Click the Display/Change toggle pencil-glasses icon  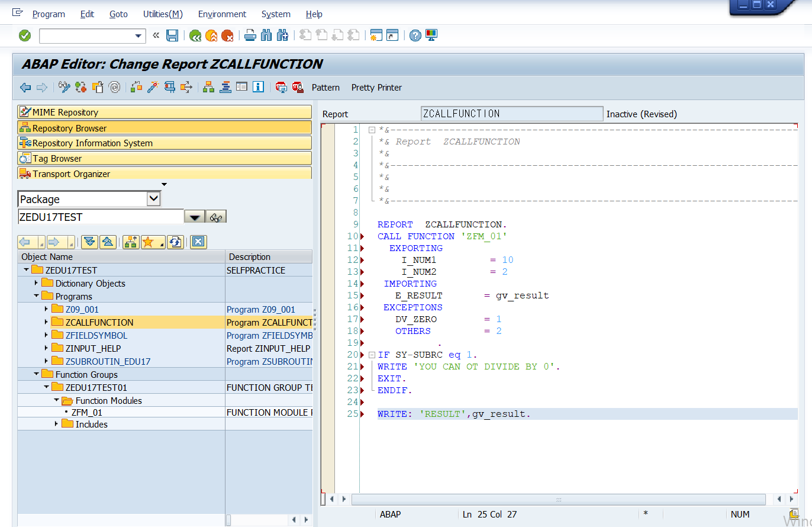pos(64,88)
